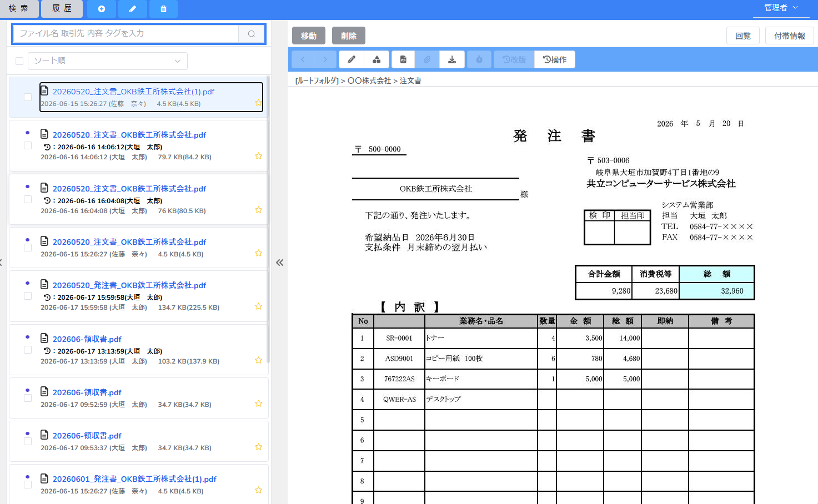The height and width of the screenshot is (504, 818).
Task: Click the paperclip attachment icon
Action: (427, 59)
